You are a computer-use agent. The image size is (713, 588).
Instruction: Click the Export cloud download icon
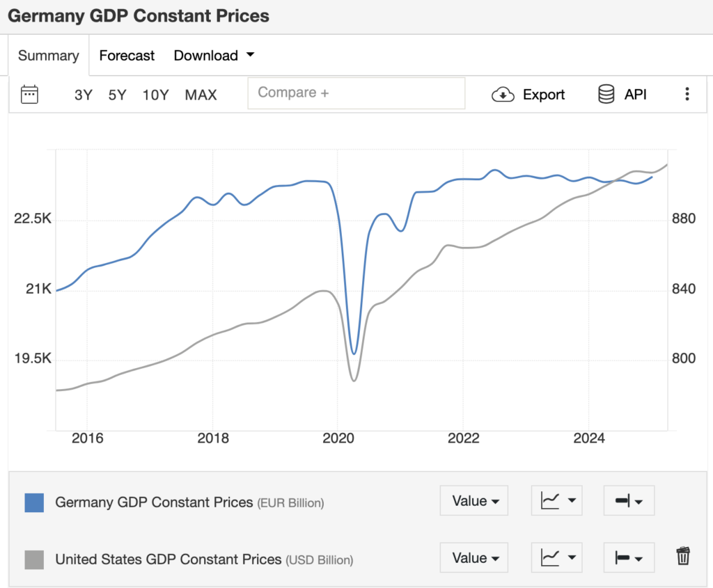(x=503, y=95)
